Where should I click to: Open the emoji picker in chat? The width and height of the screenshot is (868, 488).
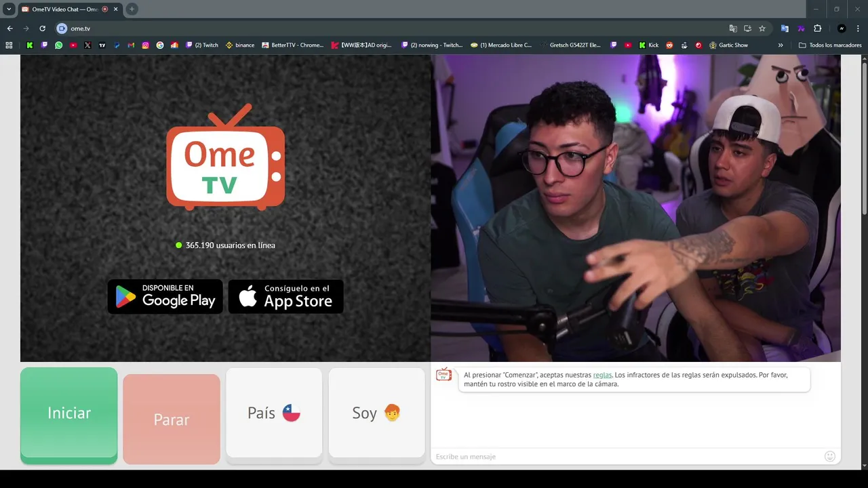[829, 456]
